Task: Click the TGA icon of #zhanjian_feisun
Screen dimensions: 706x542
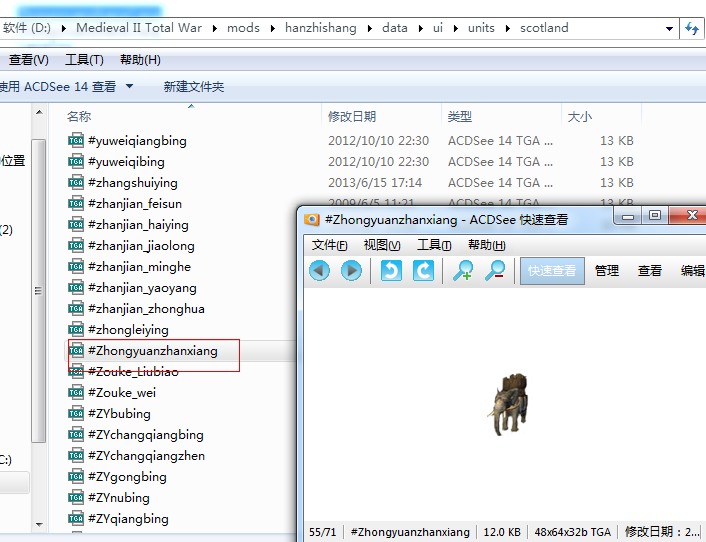Action: 76,203
